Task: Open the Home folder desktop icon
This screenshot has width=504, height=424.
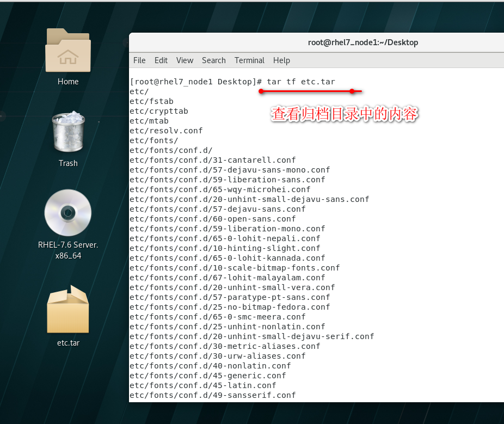Action: pyautogui.click(x=68, y=50)
